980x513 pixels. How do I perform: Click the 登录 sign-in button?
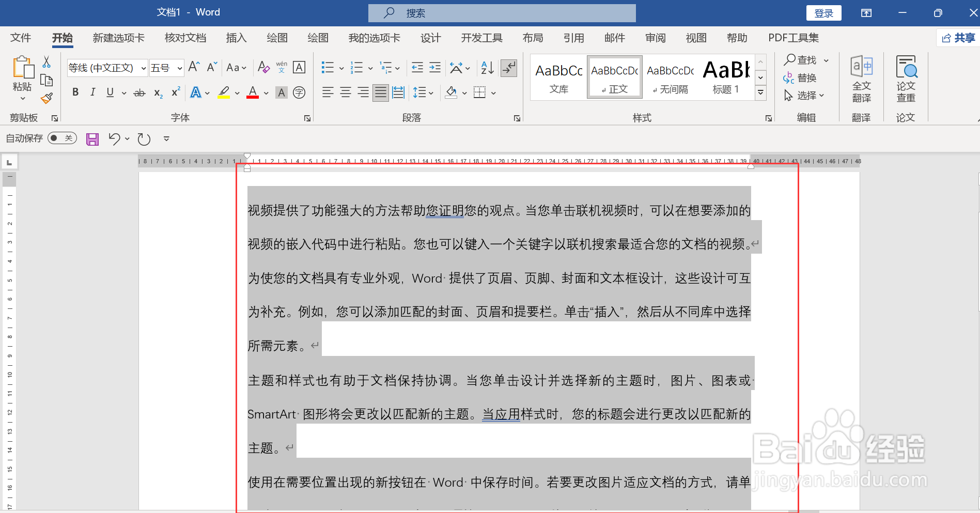823,13
